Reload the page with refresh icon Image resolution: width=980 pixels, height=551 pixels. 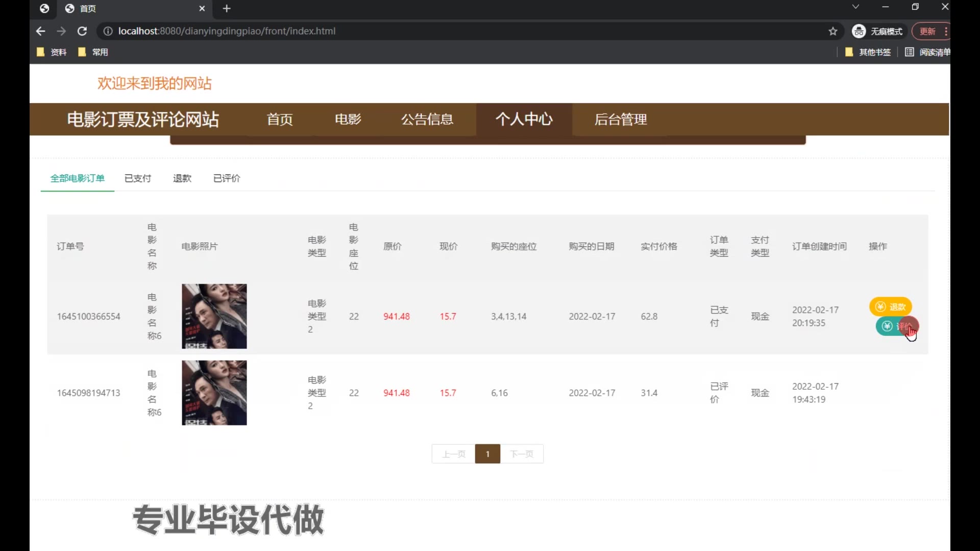pyautogui.click(x=82, y=31)
